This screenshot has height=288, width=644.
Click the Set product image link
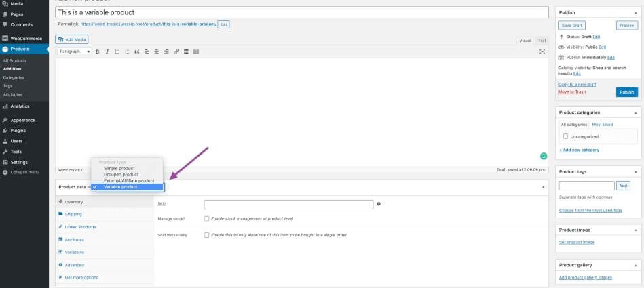pos(576,242)
